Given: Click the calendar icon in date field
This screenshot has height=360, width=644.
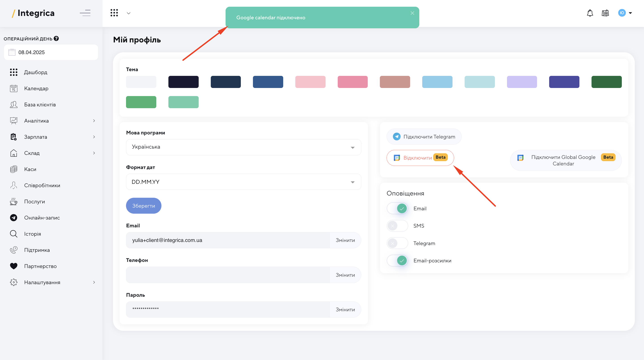Looking at the screenshot, I should (x=12, y=52).
